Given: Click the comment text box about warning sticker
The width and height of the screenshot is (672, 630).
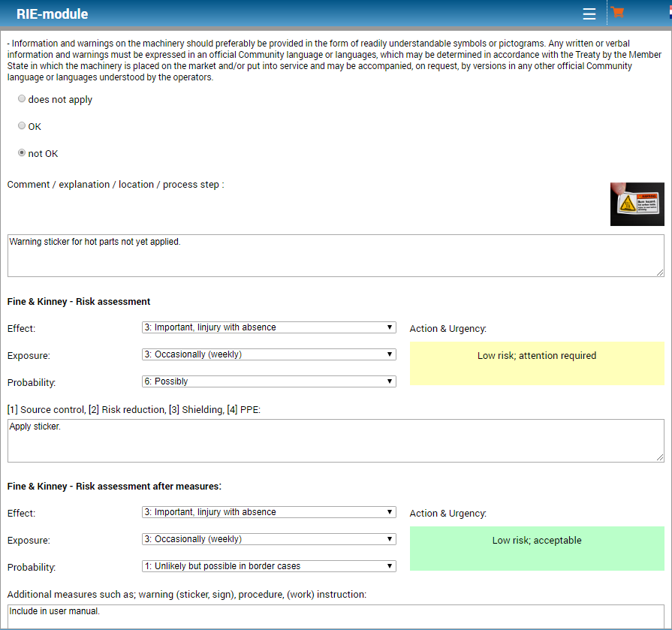Looking at the screenshot, I should (x=335, y=255).
